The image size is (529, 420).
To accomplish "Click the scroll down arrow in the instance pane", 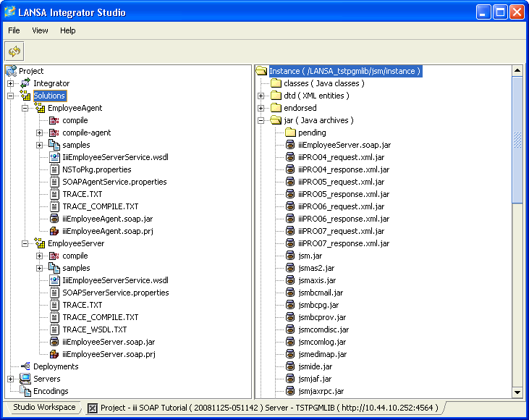I will [517, 392].
